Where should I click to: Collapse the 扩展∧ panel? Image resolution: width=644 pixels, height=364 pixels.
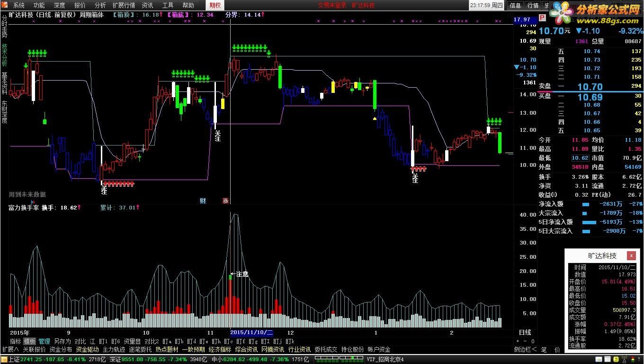[10, 350]
